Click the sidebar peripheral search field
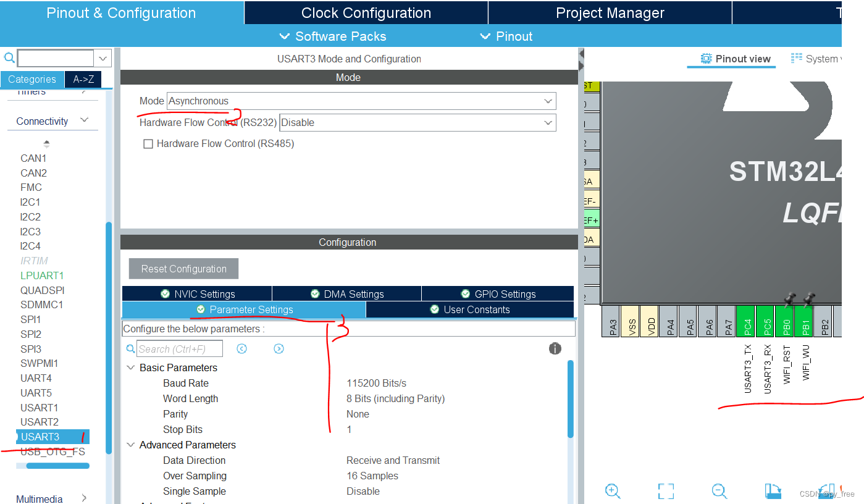Screen dimensions: 864x504 point(56,58)
